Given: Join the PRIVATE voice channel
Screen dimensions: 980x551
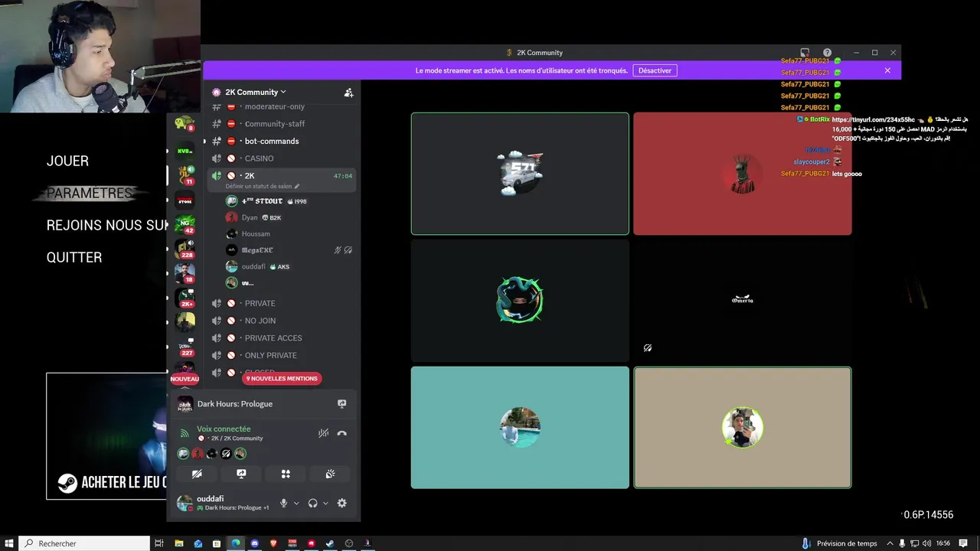Looking at the screenshot, I should (260, 303).
